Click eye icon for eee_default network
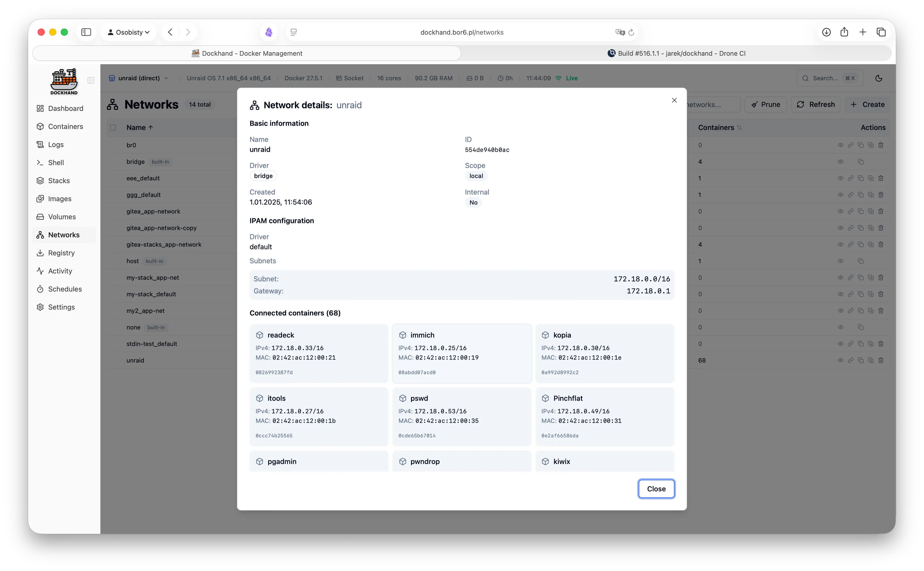 click(x=840, y=178)
